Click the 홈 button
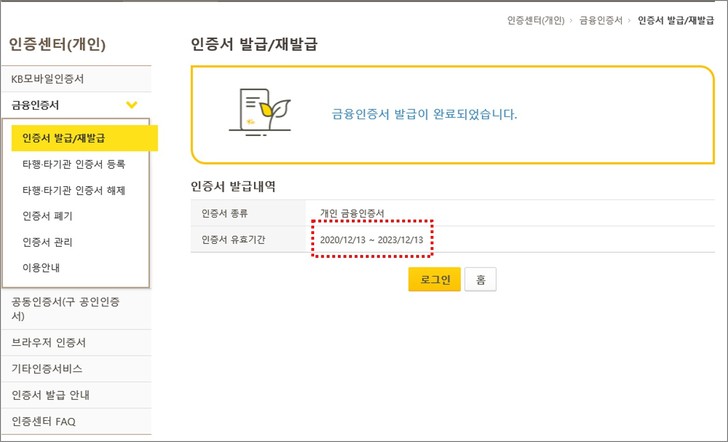 [x=481, y=280]
